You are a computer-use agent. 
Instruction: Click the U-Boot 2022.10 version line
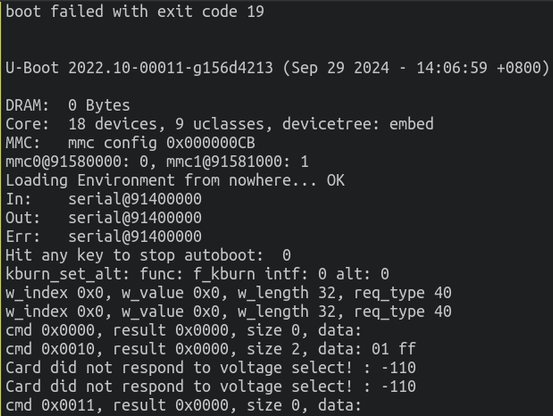(277, 68)
